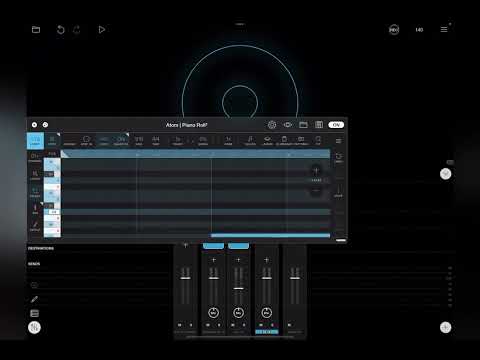
Task: Click the SENDS label
Action: coord(34,264)
